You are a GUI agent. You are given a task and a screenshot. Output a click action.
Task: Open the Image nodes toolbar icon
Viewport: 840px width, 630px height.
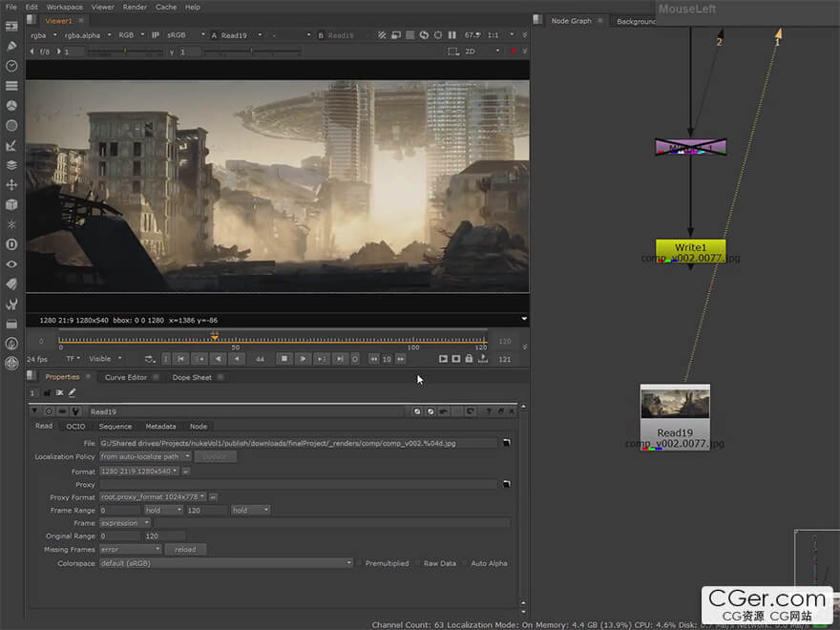tap(11, 27)
